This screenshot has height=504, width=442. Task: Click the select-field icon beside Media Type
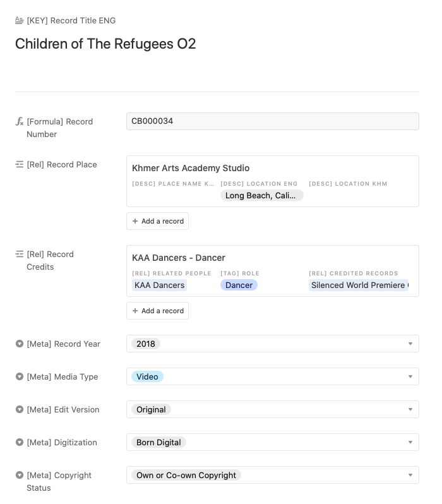tap(20, 376)
